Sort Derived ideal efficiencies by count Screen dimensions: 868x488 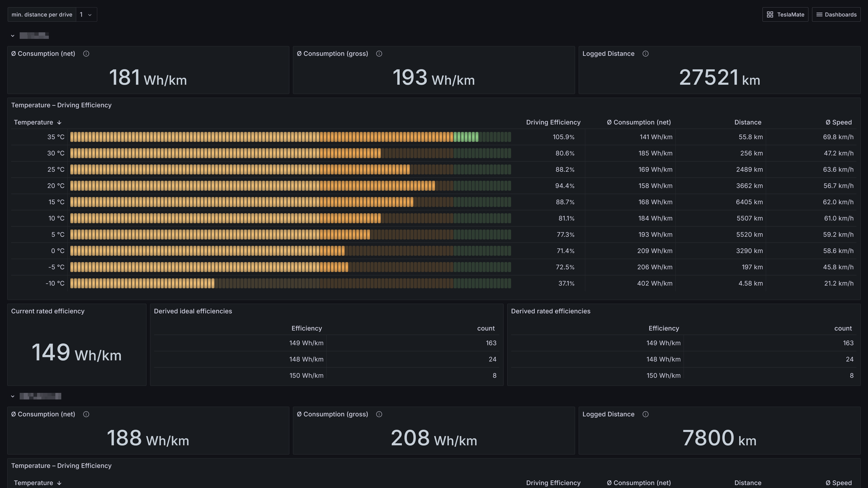click(x=486, y=328)
